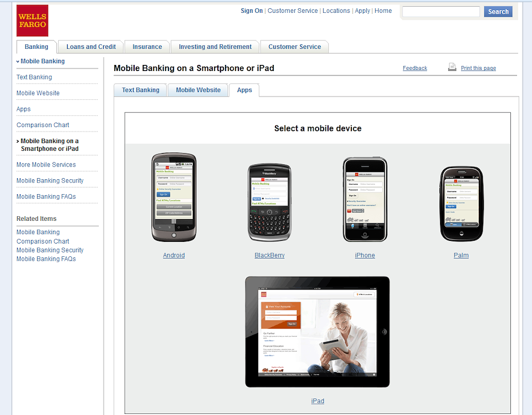This screenshot has height=415, width=532.
Task: Click the Print this page link
Action: coord(478,68)
